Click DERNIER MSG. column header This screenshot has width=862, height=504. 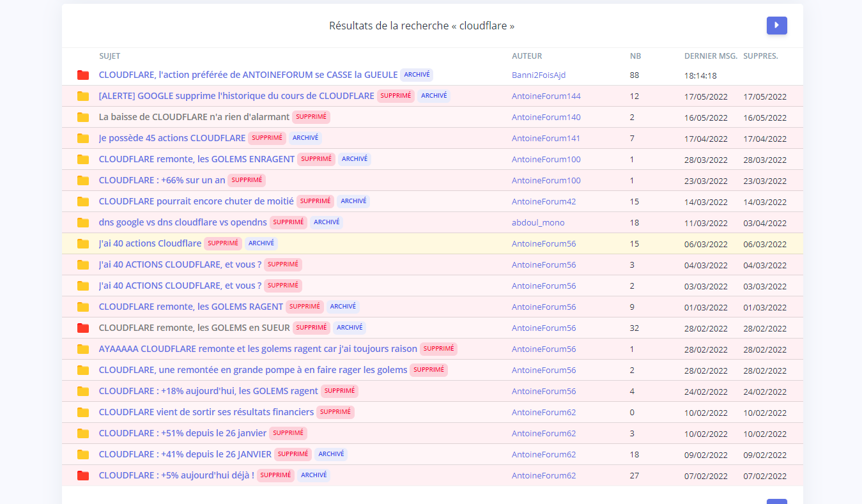click(x=711, y=56)
